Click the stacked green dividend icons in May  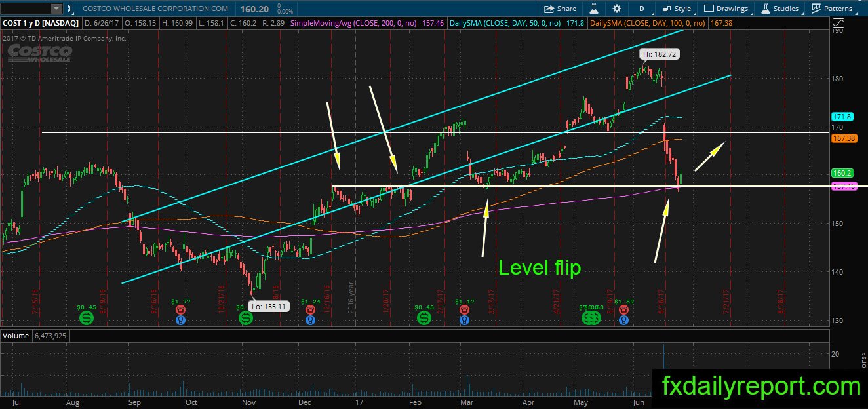[592, 318]
